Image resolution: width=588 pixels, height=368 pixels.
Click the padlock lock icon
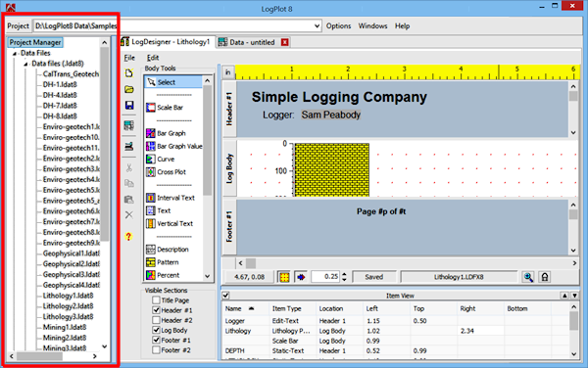pyautogui.click(x=545, y=277)
